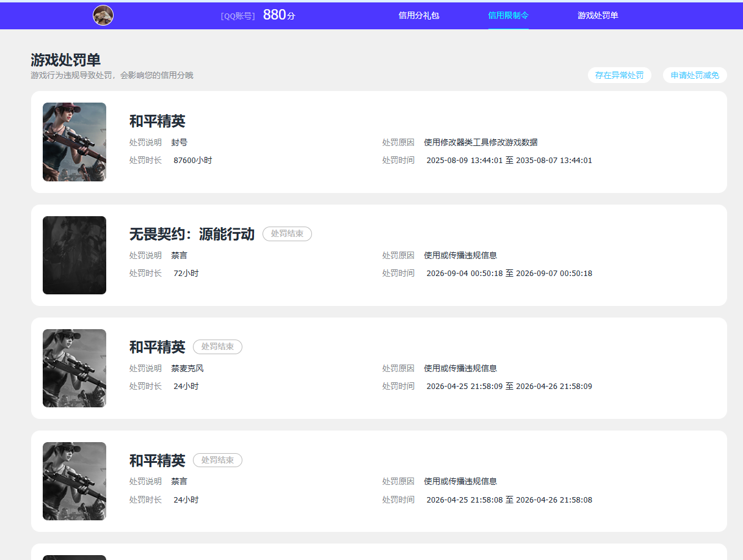Screen dimensions: 743x560
Task: Click time range starting 2026-04-25 21:58:09
Action: point(509,387)
